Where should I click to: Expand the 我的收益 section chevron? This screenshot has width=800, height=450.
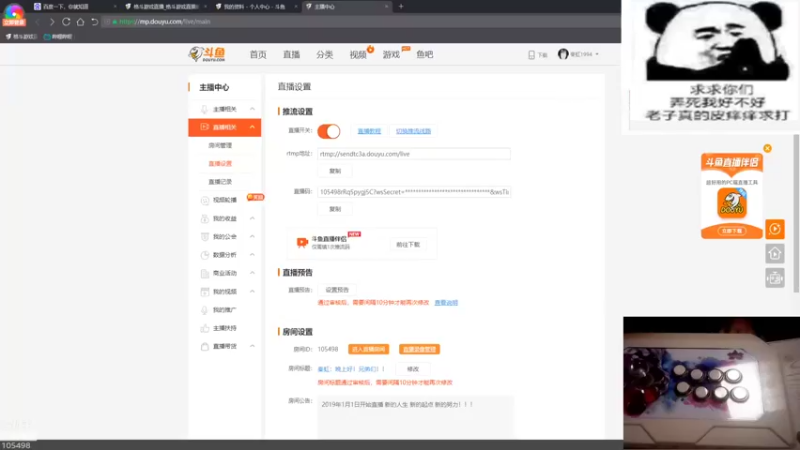pyautogui.click(x=253, y=218)
